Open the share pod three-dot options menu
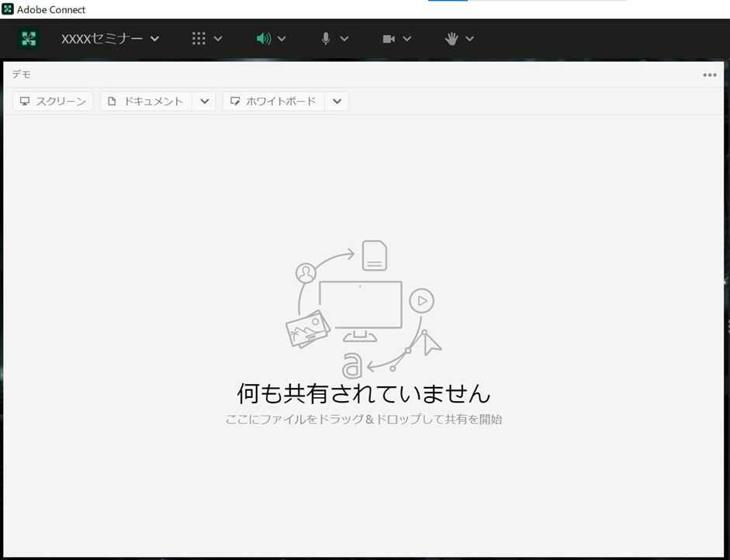The height and width of the screenshot is (560, 730). pyautogui.click(x=710, y=75)
